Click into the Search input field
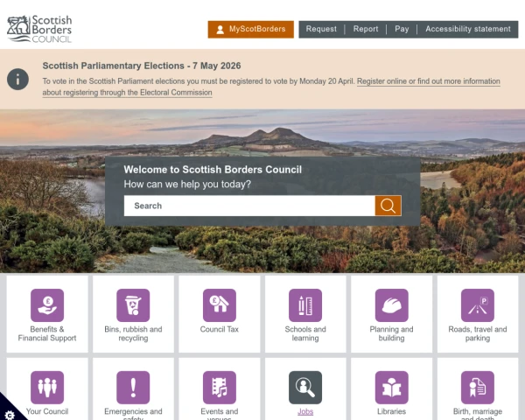Viewport: 525px width, 420px height. coord(249,206)
